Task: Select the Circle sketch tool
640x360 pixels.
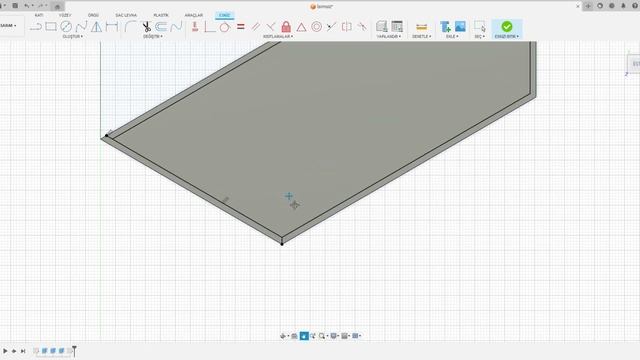Action: (66, 27)
